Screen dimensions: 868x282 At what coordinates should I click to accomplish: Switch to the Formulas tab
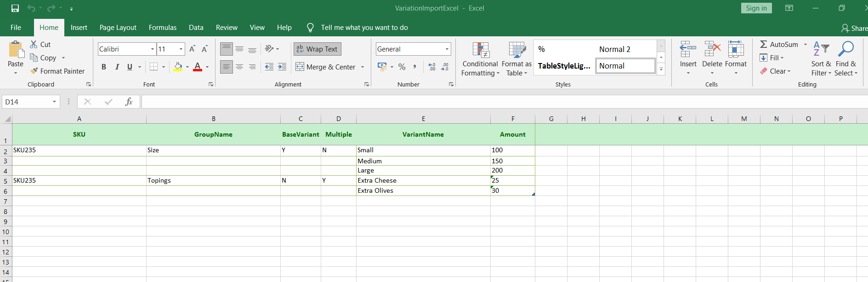[163, 28]
